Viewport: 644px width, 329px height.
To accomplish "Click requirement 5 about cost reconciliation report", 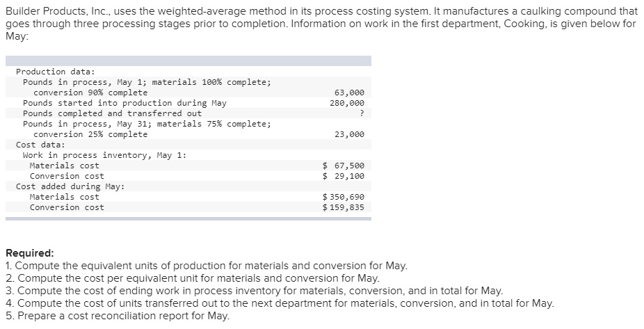I will point(118,316).
